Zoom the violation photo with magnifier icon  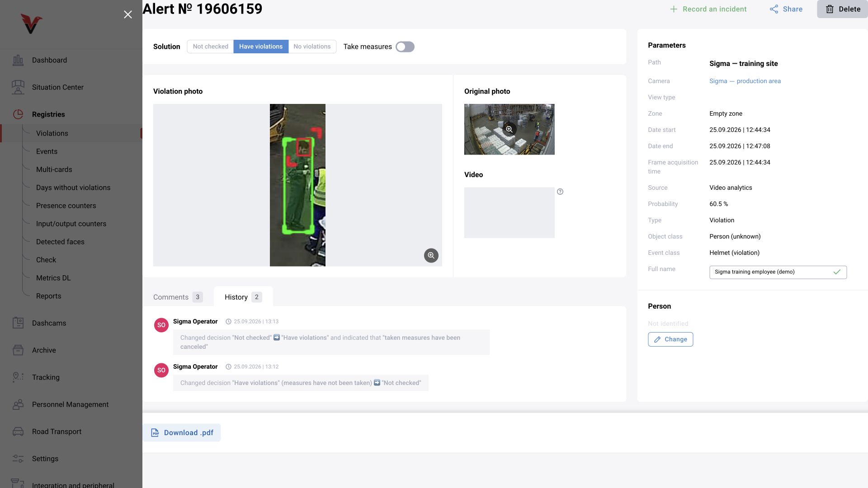point(431,255)
